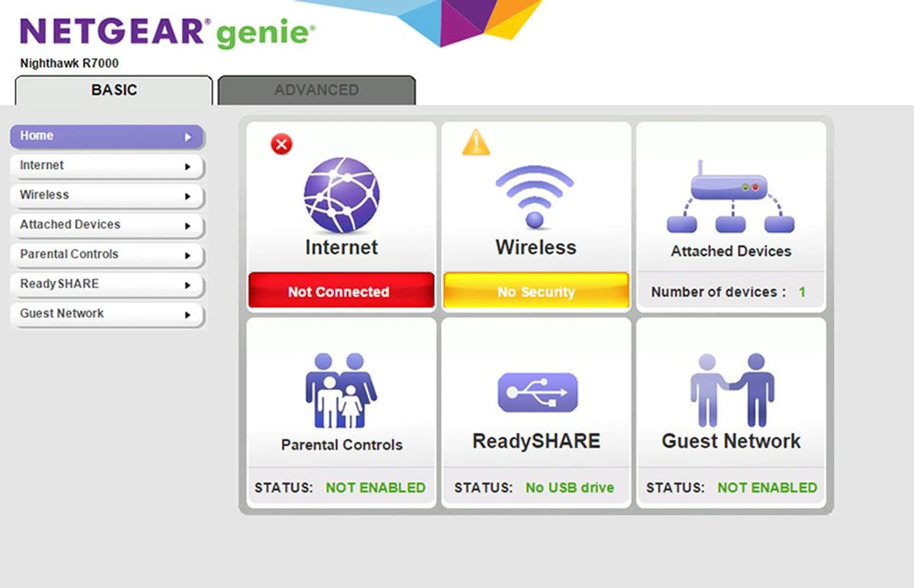Select Home in the navigation panel

(x=107, y=136)
